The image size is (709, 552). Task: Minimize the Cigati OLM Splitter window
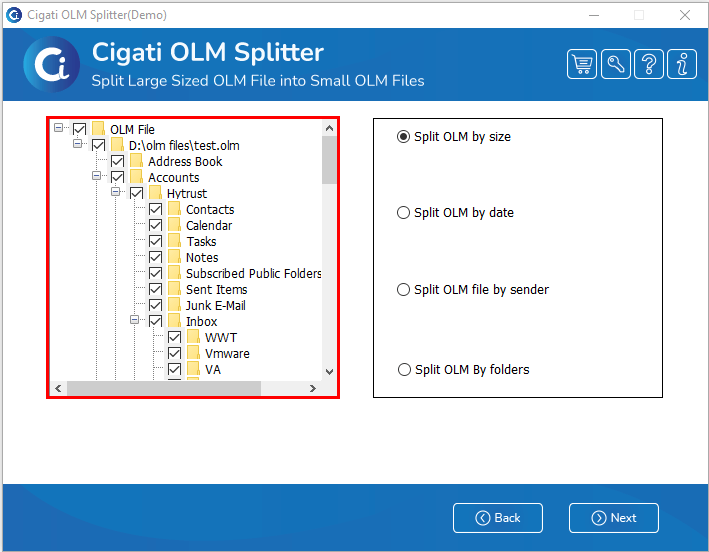pos(594,15)
